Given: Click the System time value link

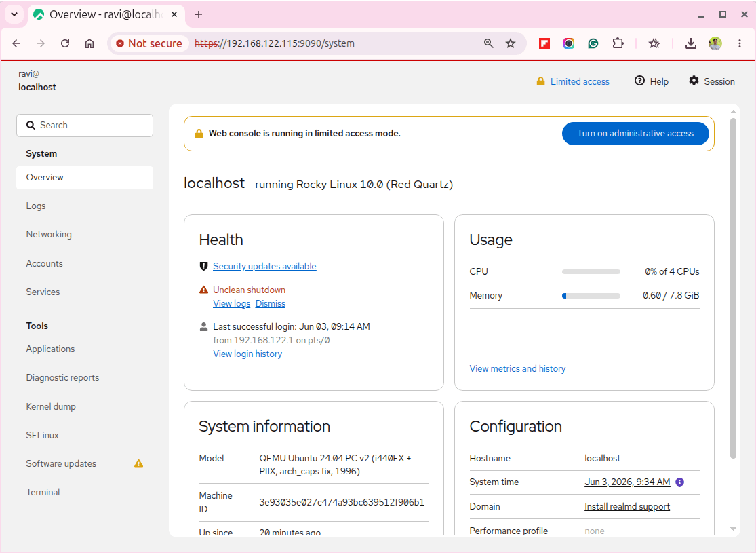Looking at the screenshot, I should (627, 482).
